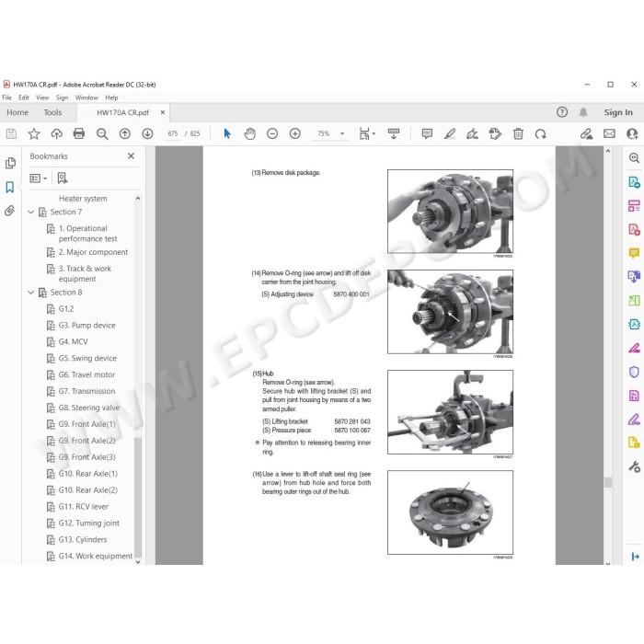Viewport: 644px width, 644px height.
Task: Open search tool in right pane
Action: [634, 158]
